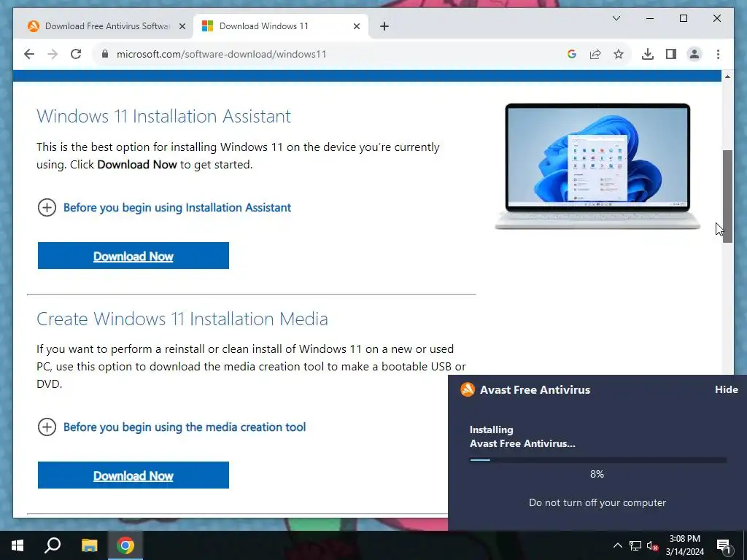Click the Avast installation progress bar
The height and width of the screenshot is (560, 747).
(x=598, y=460)
